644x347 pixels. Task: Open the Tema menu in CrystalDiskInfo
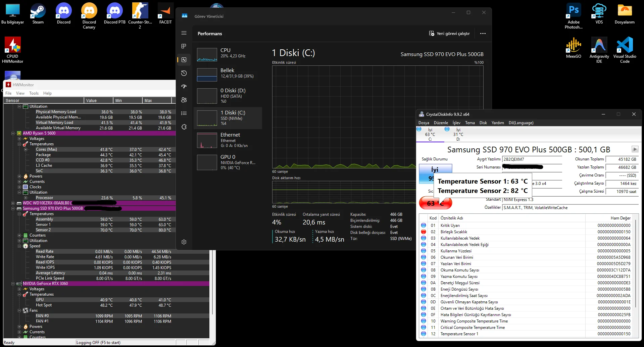470,123
